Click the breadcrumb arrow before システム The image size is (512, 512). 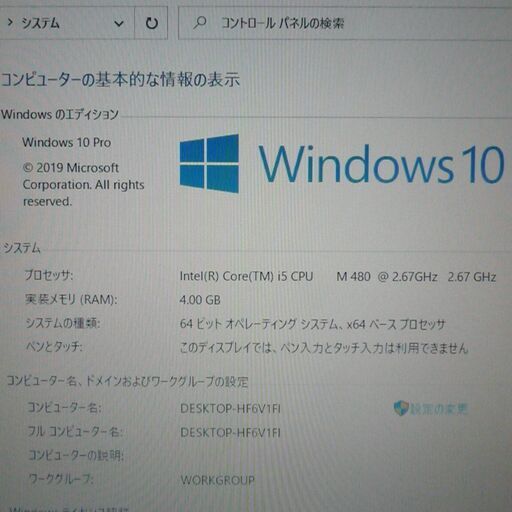click(x=10, y=23)
